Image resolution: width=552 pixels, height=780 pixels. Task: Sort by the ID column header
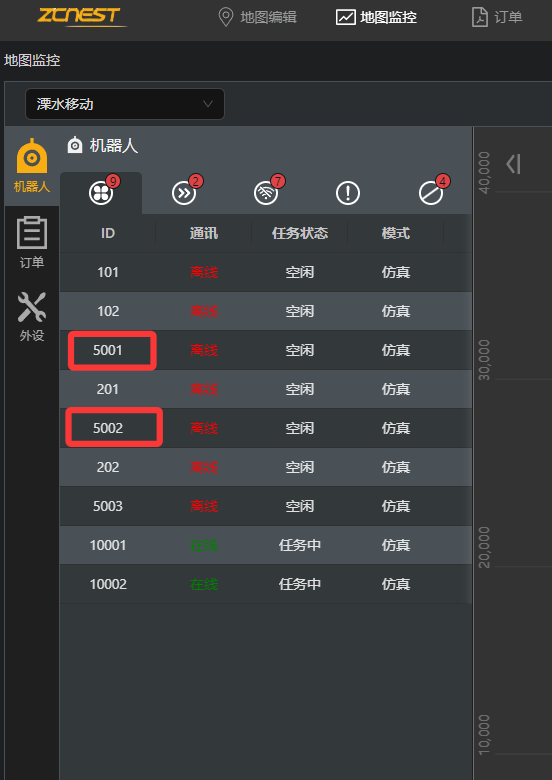tap(108, 233)
